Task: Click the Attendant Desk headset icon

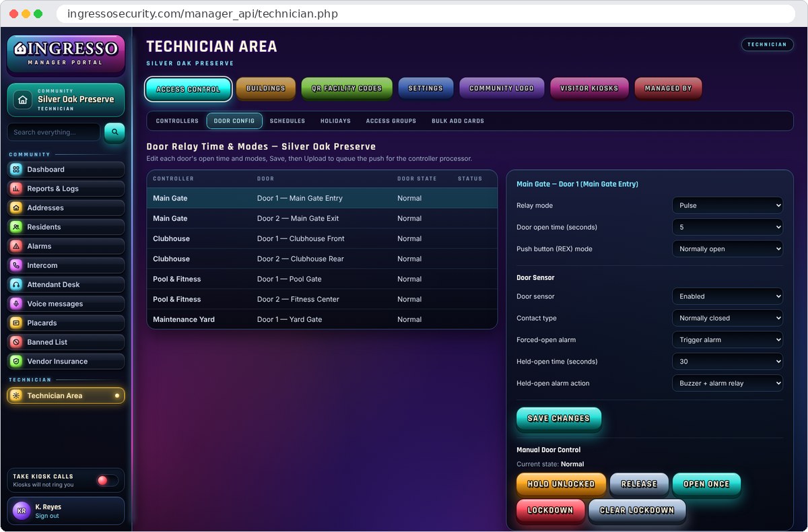Action: (x=16, y=285)
